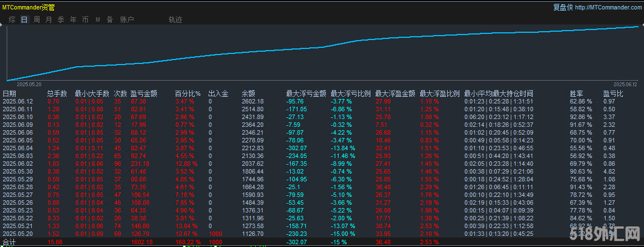Click the 最小|大手数 column header
Viewport: 644px width, 247px height.
92,93
